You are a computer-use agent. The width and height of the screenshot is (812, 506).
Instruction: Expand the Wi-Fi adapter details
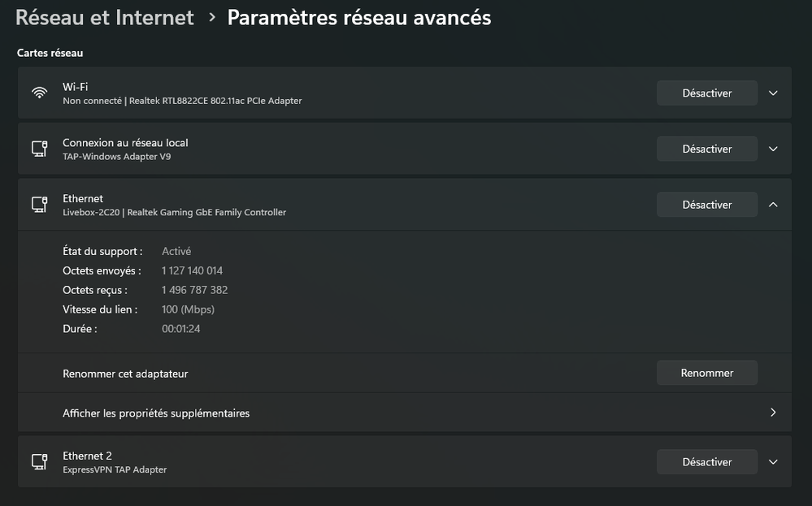(x=773, y=93)
